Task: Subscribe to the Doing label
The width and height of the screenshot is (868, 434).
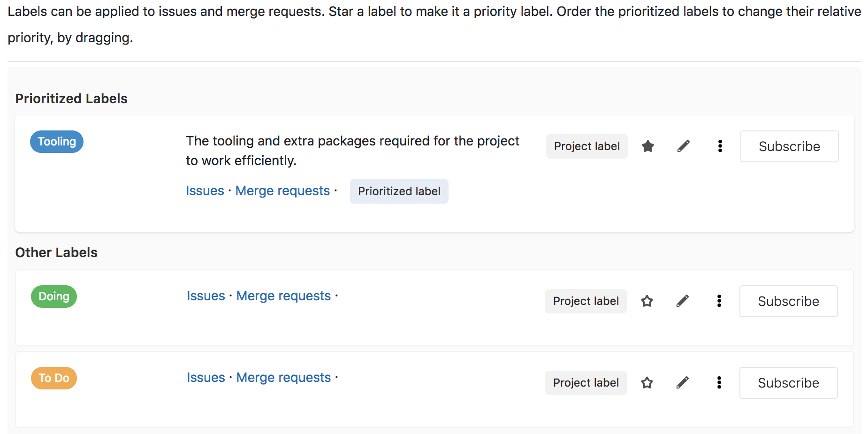Action: pyautogui.click(x=788, y=301)
